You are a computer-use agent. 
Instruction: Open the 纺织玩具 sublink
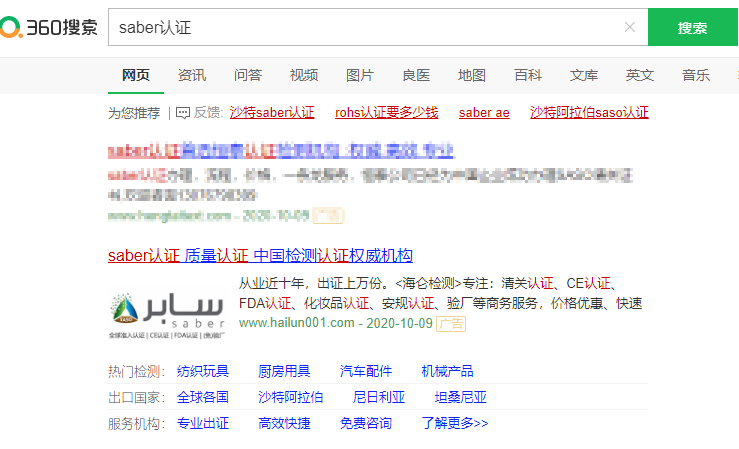[203, 371]
